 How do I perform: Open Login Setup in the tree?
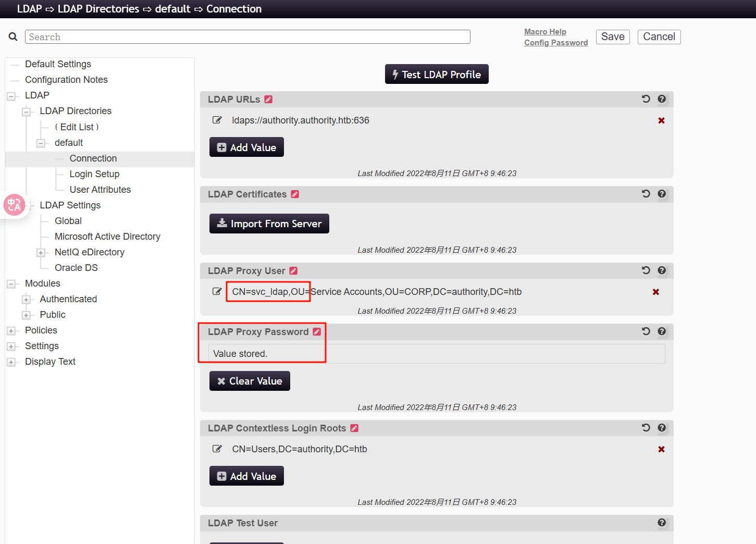[94, 174]
